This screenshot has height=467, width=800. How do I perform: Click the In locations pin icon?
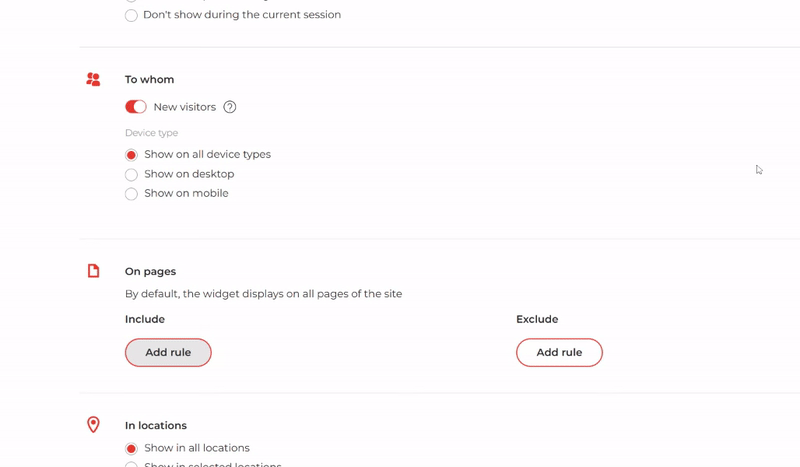[93, 425]
